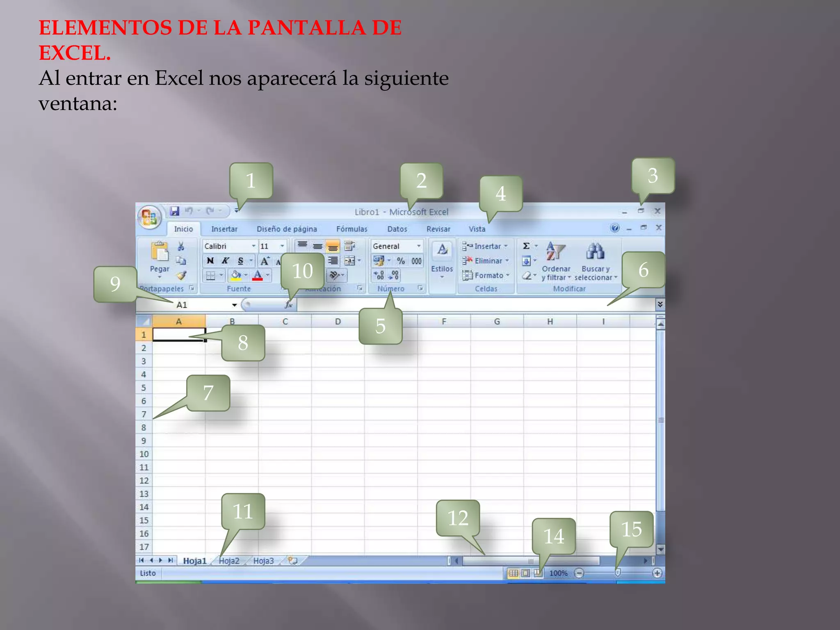This screenshot has height=630, width=840.
Task: Switch to the Fórmulas ribbon tab
Action: coord(352,229)
